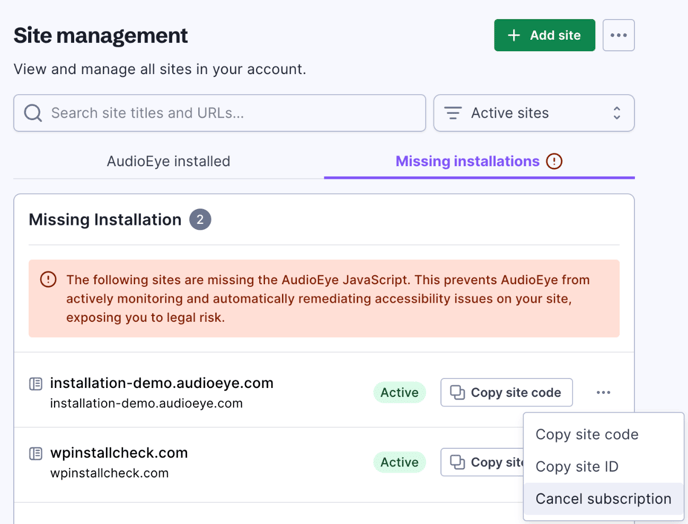Click the search magnifier icon
Screen dimensions: 688x524
(33, 113)
